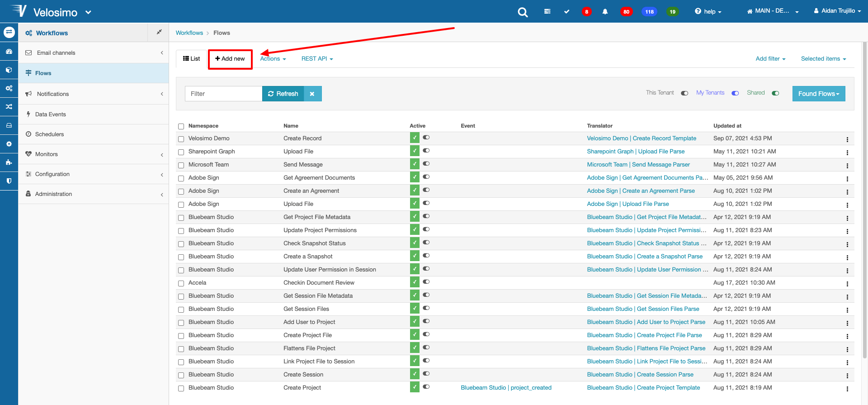Open the Velosimo app dropdown arrow

pyautogui.click(x=88, y=12)
